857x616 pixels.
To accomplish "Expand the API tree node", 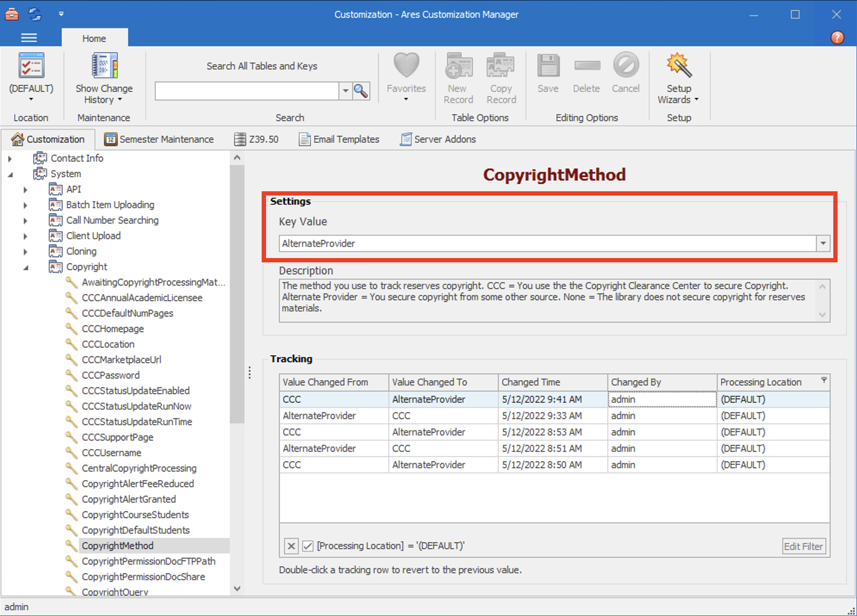I will (x=25, y=189).
